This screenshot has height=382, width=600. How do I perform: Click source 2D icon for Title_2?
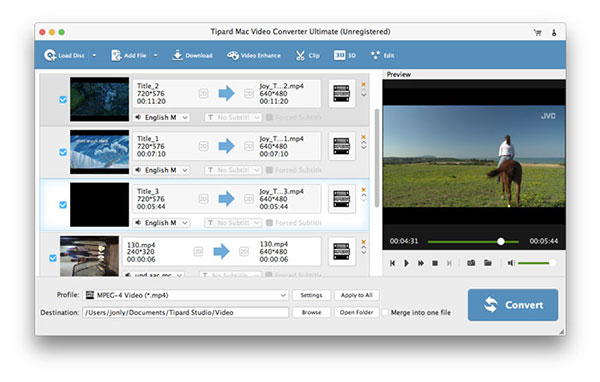tap(203, 93)
